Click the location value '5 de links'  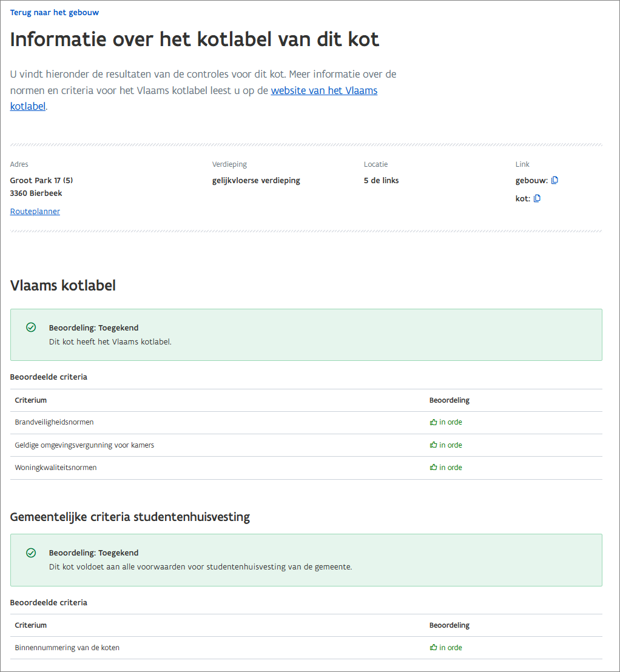point(382,180)
